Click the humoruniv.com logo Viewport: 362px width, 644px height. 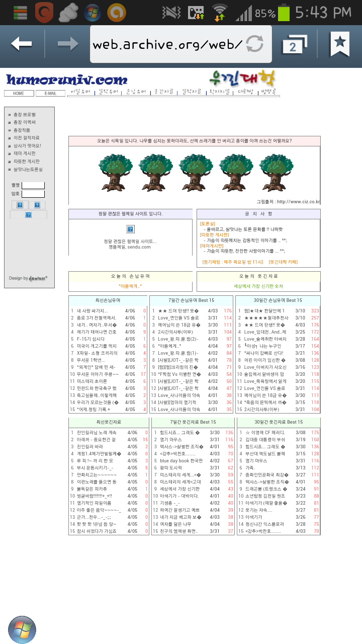coord(66,80)
